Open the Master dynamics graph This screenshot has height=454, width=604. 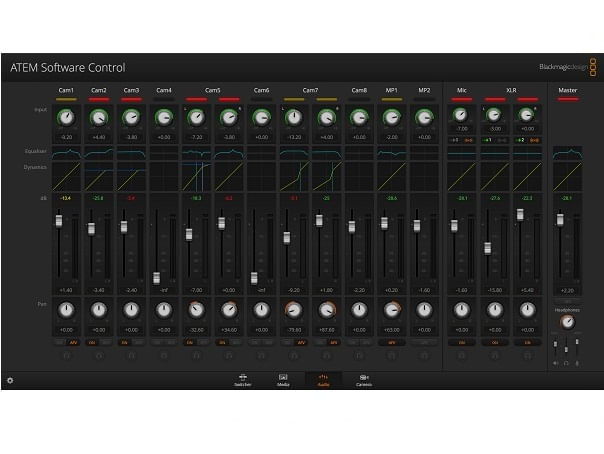(x=567, y=176)
